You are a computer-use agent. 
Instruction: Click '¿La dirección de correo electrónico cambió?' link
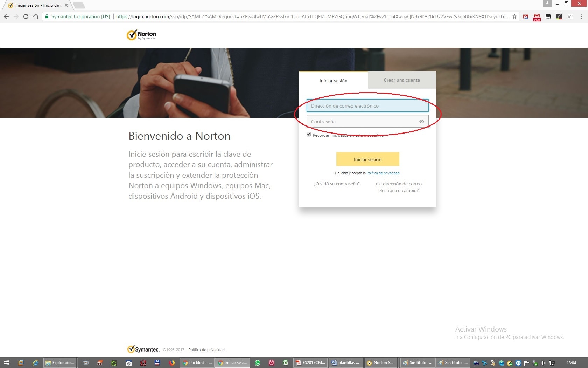tap(398, 187)
